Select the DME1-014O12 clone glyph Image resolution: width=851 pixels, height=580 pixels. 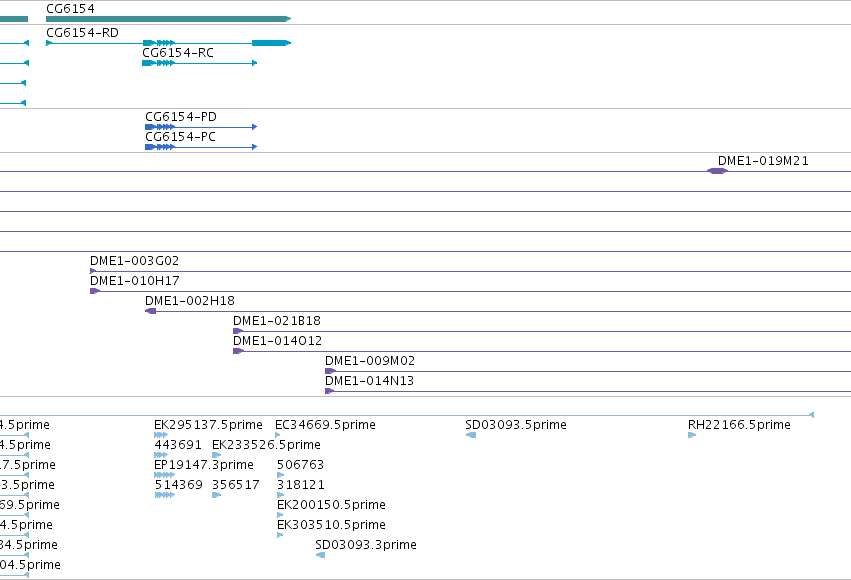(x=238, y=351)
